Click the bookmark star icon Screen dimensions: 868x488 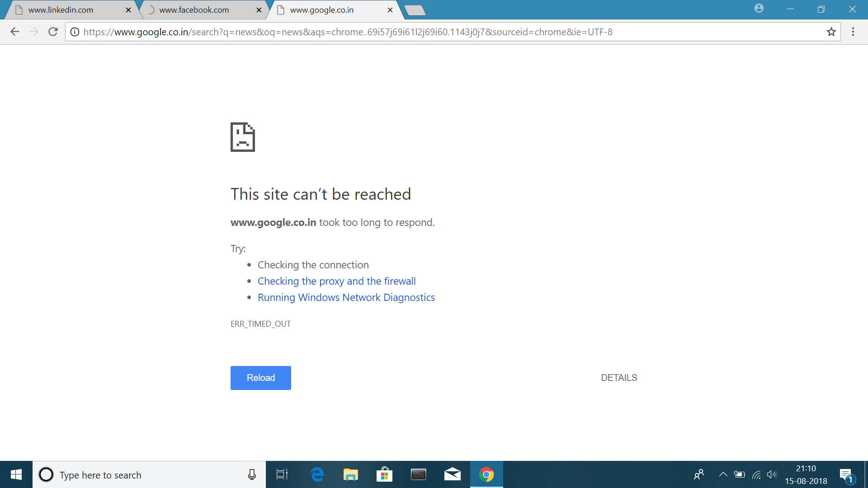coord(831,32)
